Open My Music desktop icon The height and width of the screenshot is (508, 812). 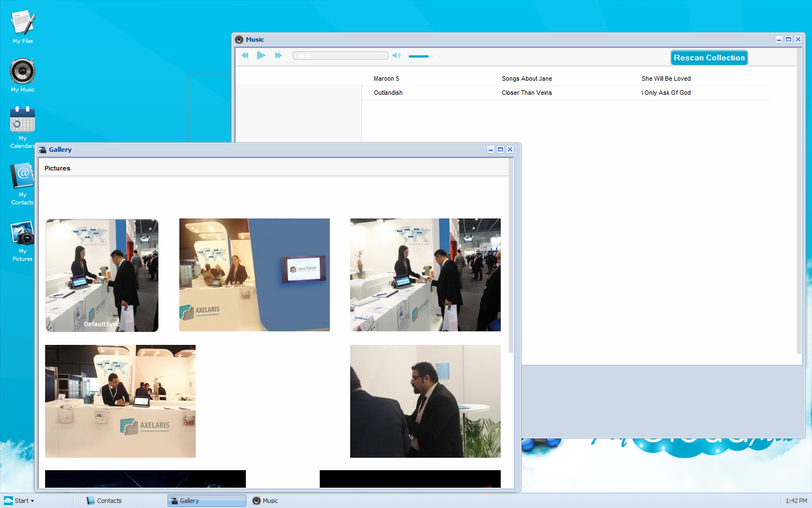pyautogui.click(x=23, y=75)
